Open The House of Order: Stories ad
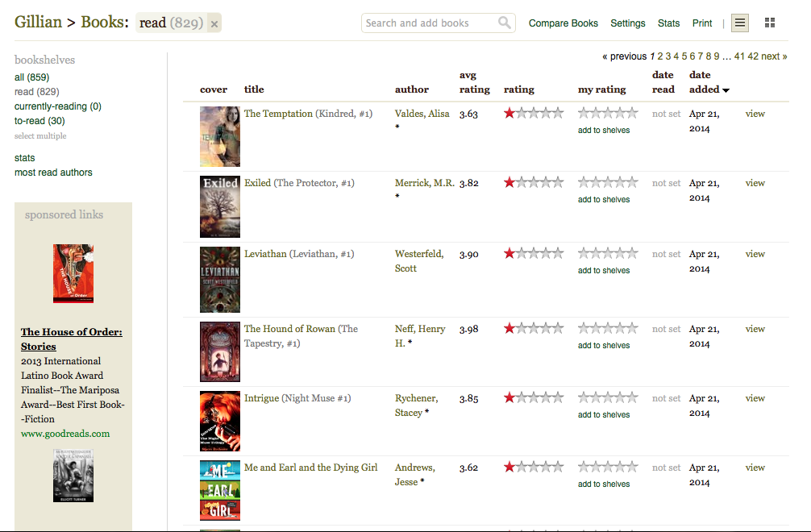The image size is (811, 532). click(72, 339)
